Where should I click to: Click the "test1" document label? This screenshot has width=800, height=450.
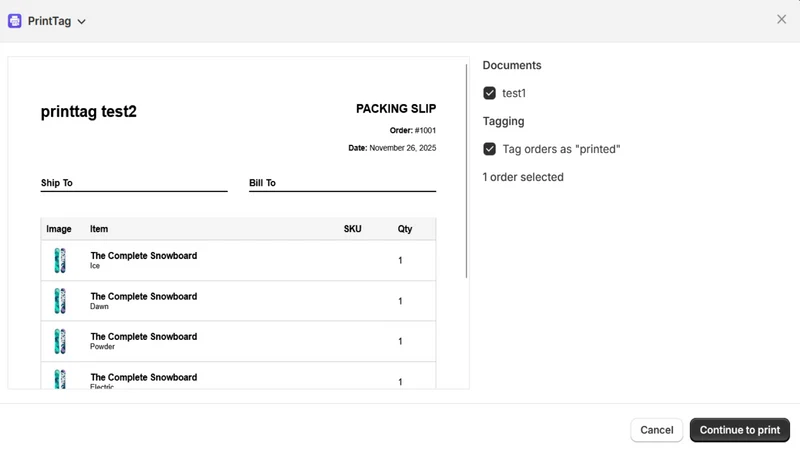point(514,93)
